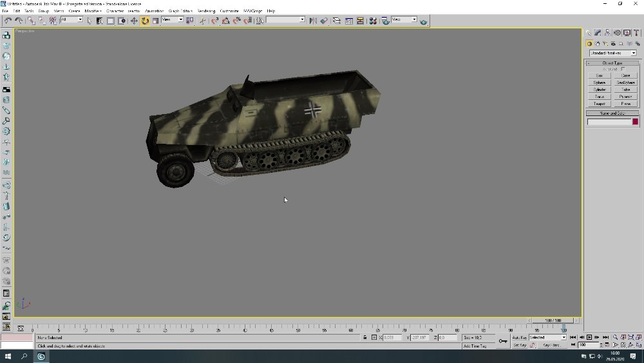This screenshot has height=363, width=644.
Task: Enable the AutoGrid checkbox
Action: coord(623,69)
